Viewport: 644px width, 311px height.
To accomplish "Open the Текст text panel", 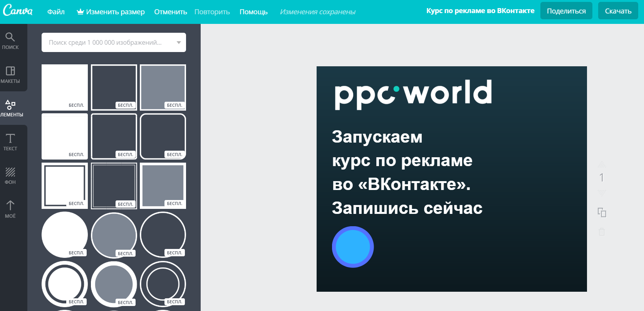I will coord(10,142).
